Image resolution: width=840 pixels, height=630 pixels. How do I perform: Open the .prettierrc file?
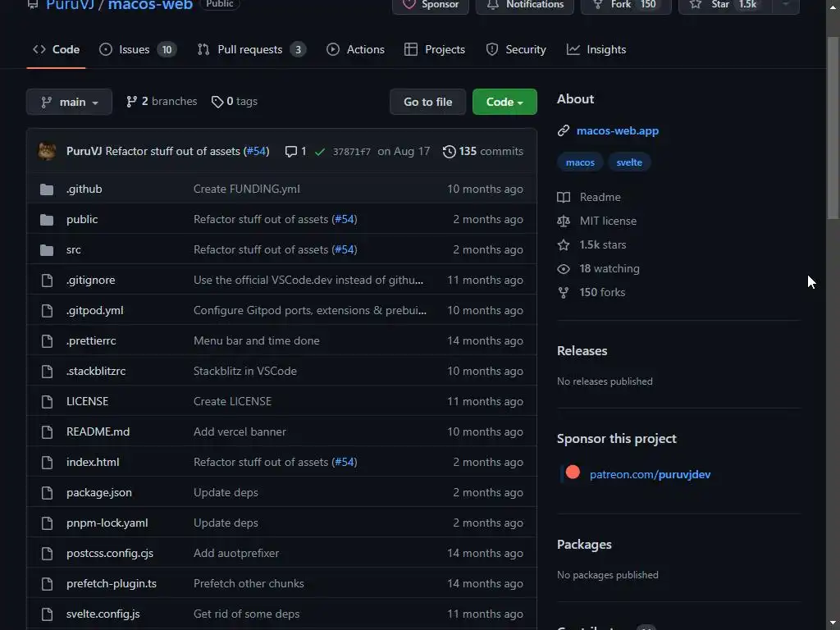(x=91, y=340)
